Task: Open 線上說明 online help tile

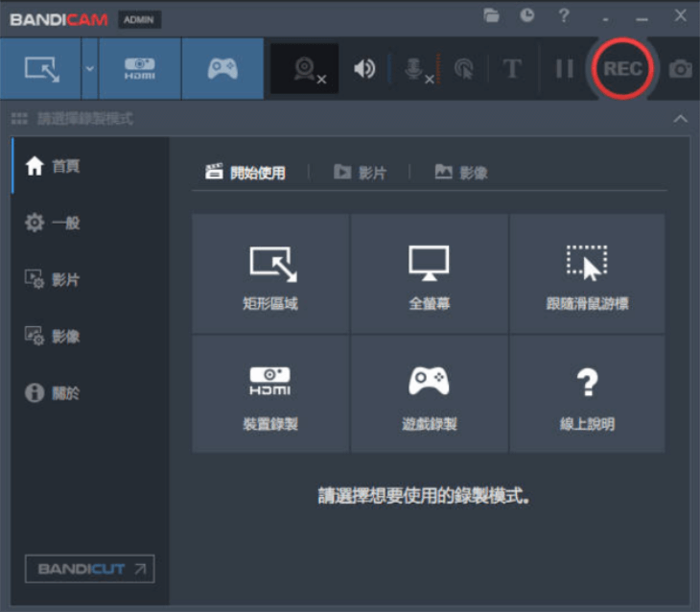Action: (587, 393)
